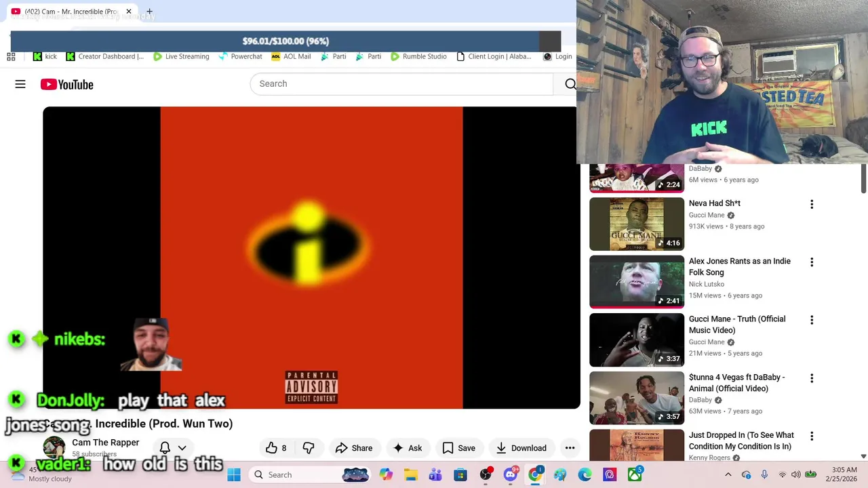Open the AOL Mail bookmark
The image size is (868, 488).
[290, 57]
